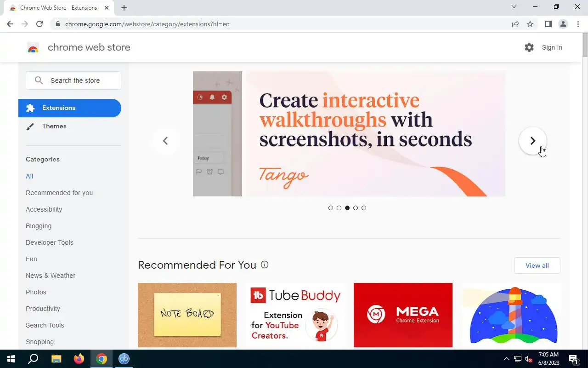588x368 pixels.
Task: Select the fourth carousel dot
Action: pos(356,208)
